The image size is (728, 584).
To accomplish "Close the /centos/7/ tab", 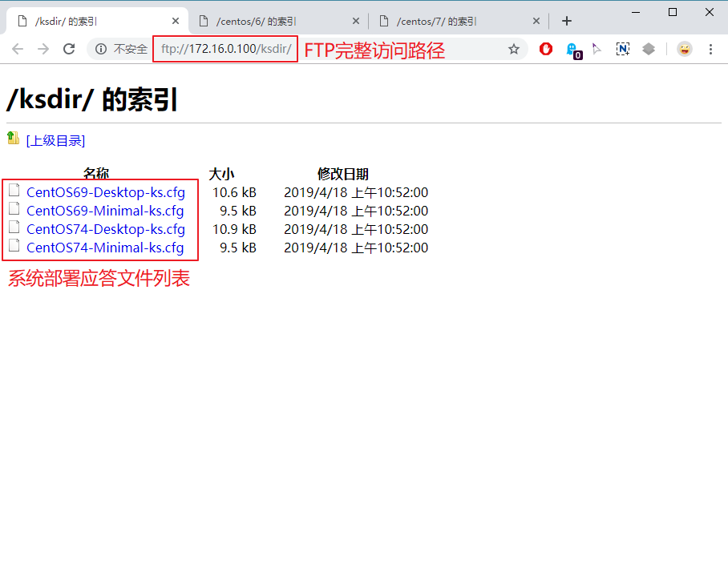I will click(x=536, y=21).
